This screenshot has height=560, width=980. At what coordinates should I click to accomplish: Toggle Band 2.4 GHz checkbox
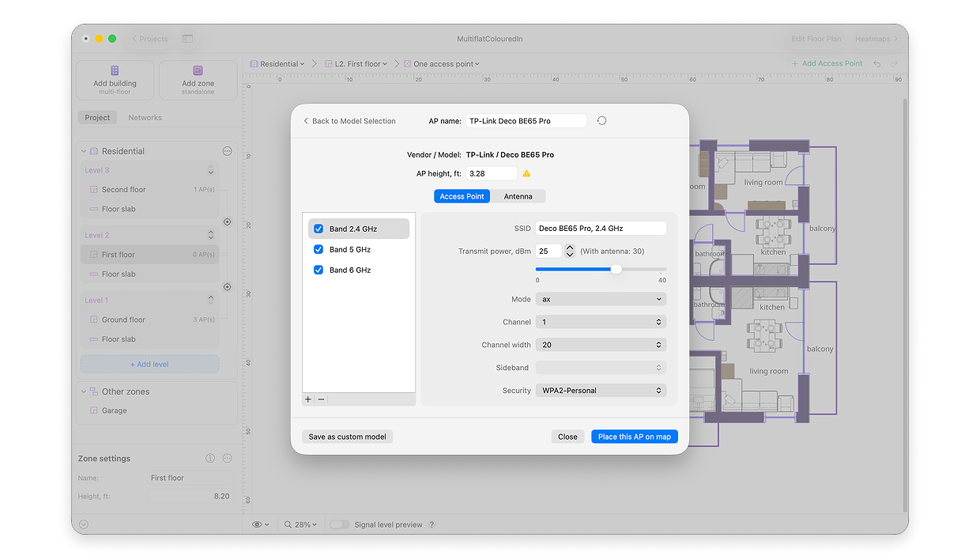pyautogui.click(x=318, y=229)
